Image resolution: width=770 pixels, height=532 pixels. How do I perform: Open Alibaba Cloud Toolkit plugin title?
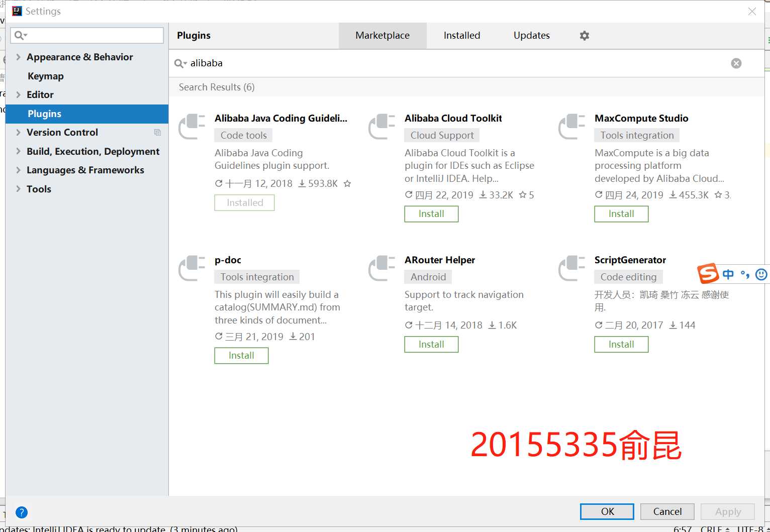click(x=453, y=119)
